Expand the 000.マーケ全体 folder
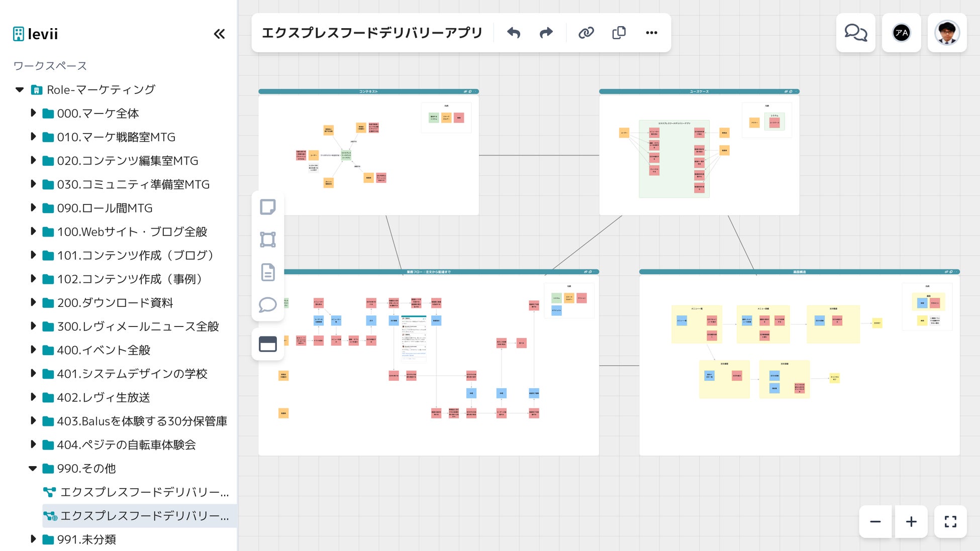 33,113
